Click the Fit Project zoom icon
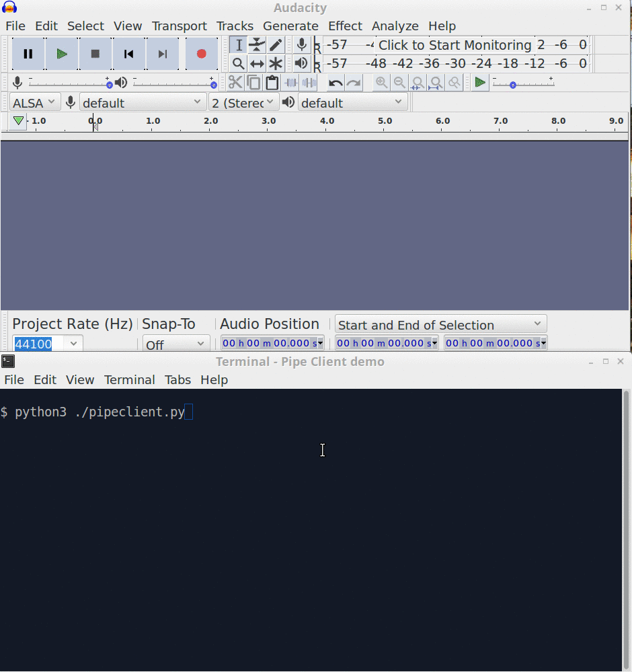Screen dimensions: 632x672 (436, 82)
